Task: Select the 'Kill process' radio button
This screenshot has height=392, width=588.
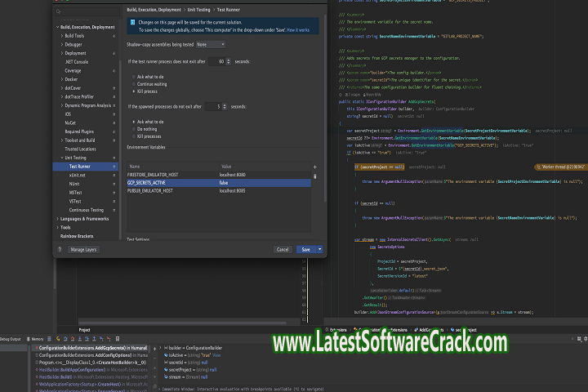Action: pos(133,91)
